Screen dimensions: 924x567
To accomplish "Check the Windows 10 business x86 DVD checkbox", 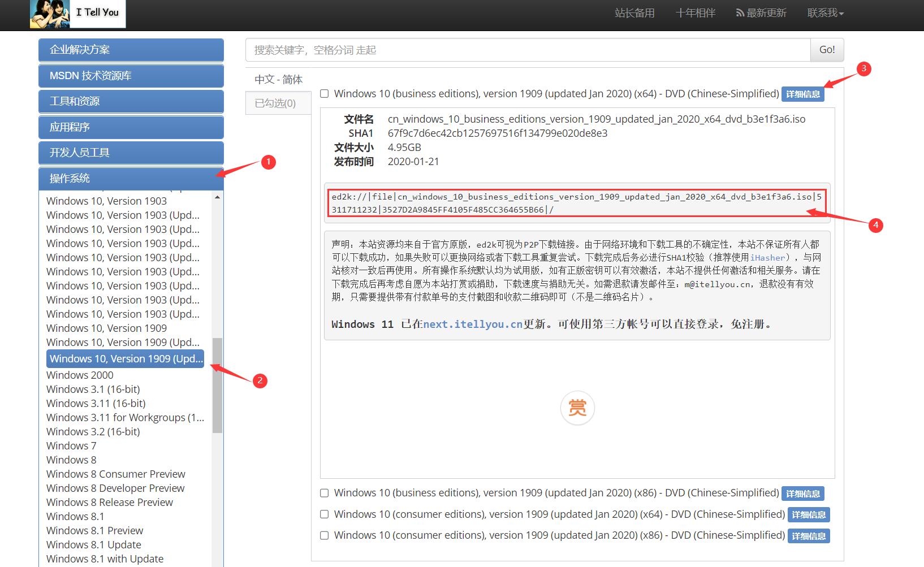I will click(x=324, y=492).
